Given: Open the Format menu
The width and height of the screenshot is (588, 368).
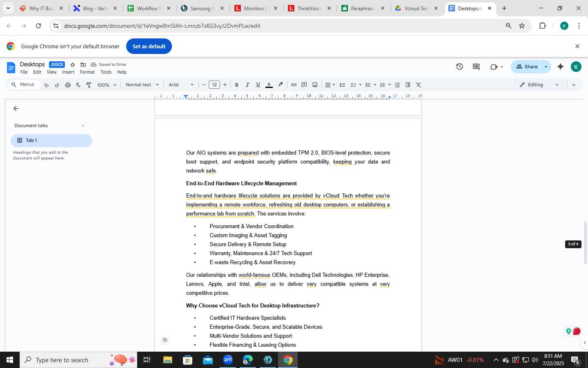Looking at the screenshot, I should point(87,72).
